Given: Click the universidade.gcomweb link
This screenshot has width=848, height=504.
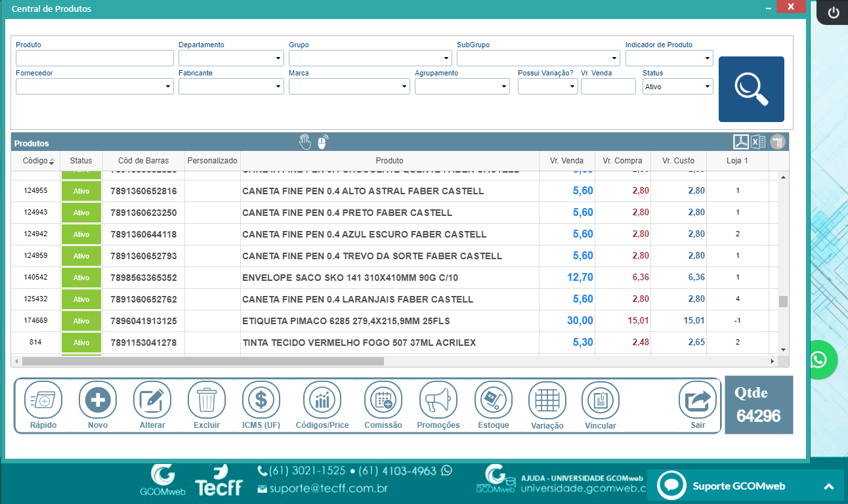Looking at the screenshot, I should (584, 489).
